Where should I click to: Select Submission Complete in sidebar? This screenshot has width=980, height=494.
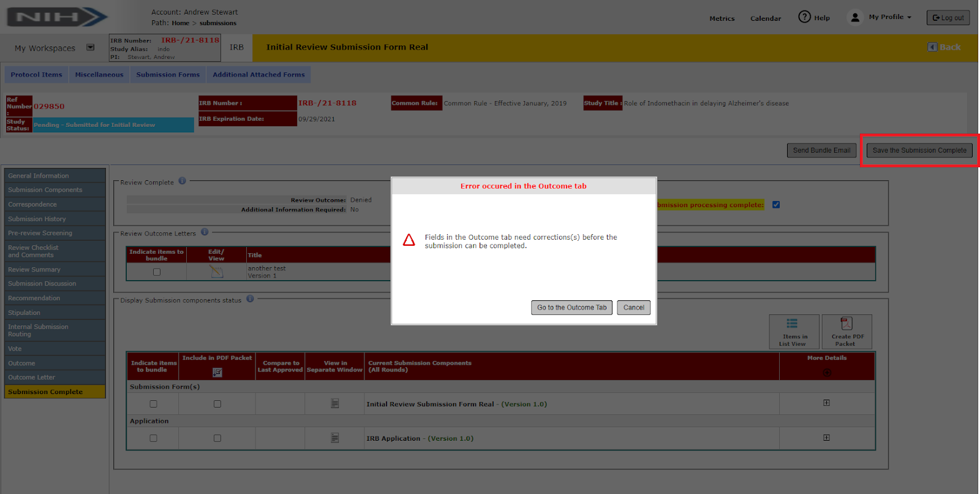55,392
